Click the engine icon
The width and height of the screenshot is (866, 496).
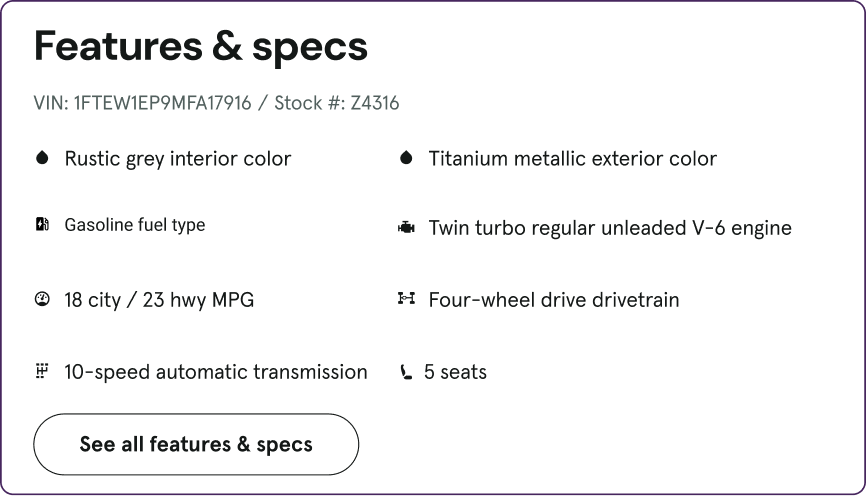(406, 228)
